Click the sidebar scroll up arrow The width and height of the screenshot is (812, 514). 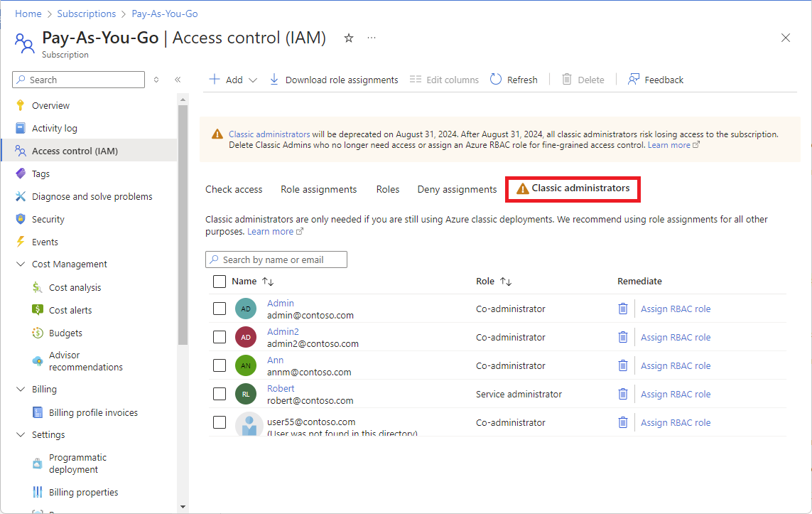click(x=183, y=100)
